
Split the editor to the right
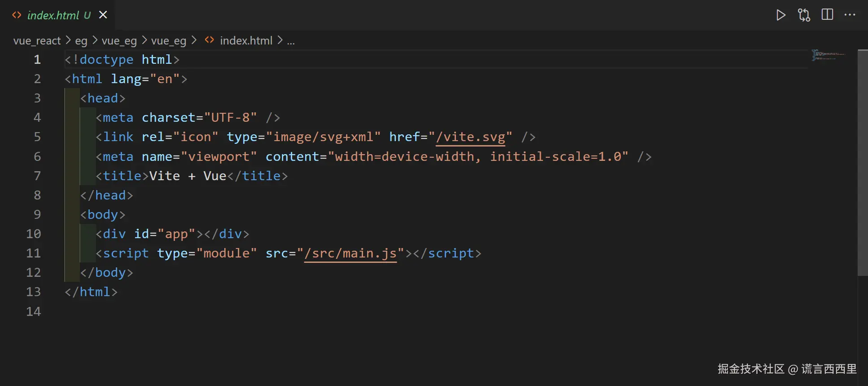(x=827, y=15)
